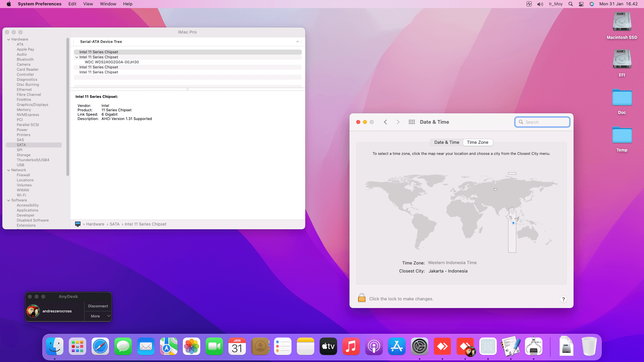Open Music app in dock
The image size is (644, 362).
click(x=351, y=346)
